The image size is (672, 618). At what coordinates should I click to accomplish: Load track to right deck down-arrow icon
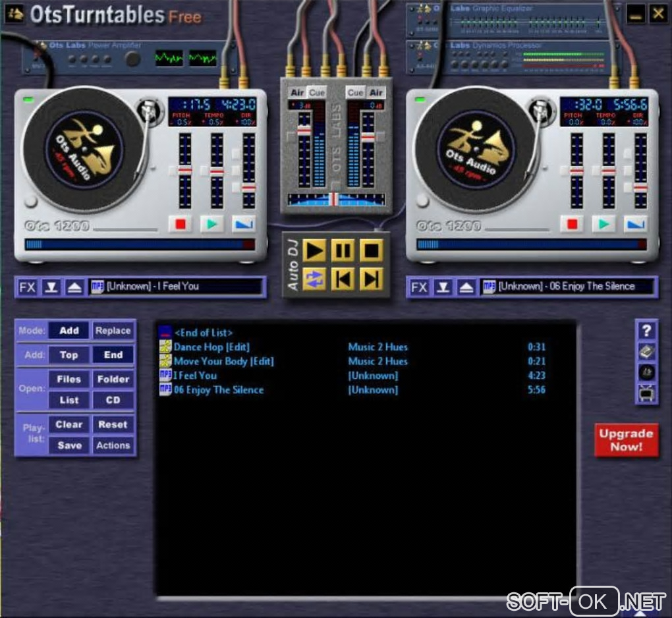[x=443, y=287]
